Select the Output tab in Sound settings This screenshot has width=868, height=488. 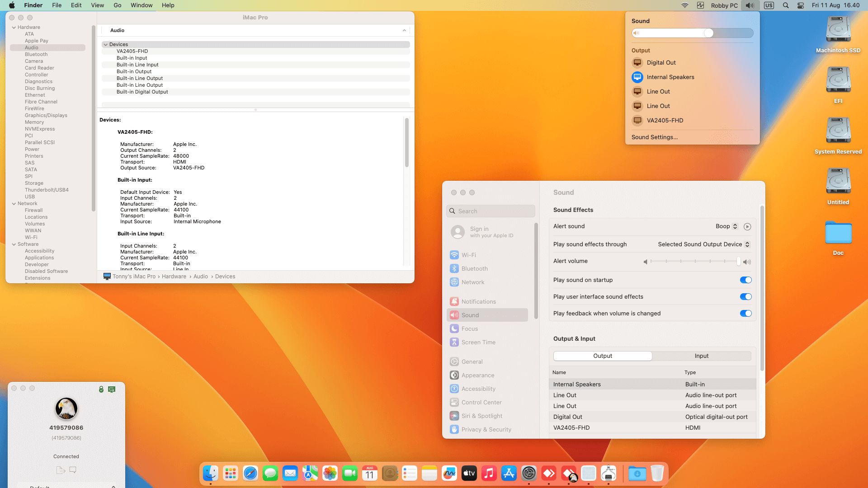(603, 356)
